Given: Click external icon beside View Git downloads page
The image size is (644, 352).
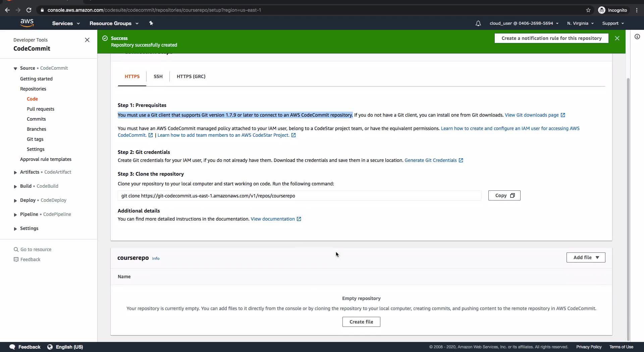Looking at the screenshot, I should [563, 115].
